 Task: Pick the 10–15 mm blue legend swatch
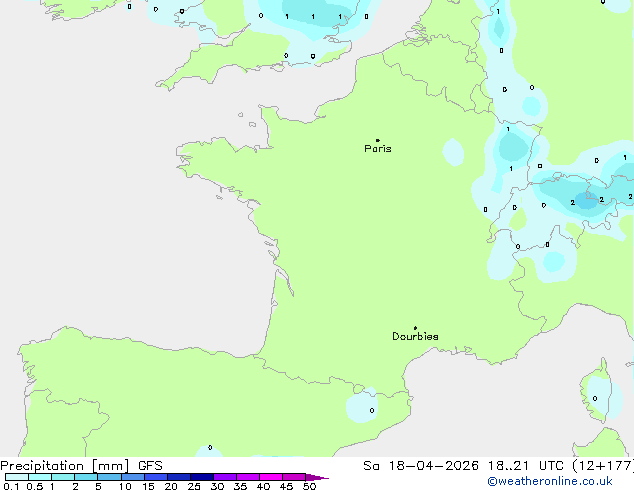(133, 477)
